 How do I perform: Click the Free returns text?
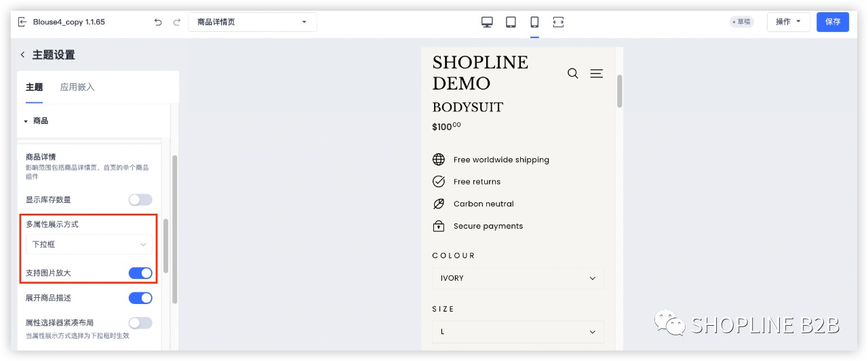point(477,181)
